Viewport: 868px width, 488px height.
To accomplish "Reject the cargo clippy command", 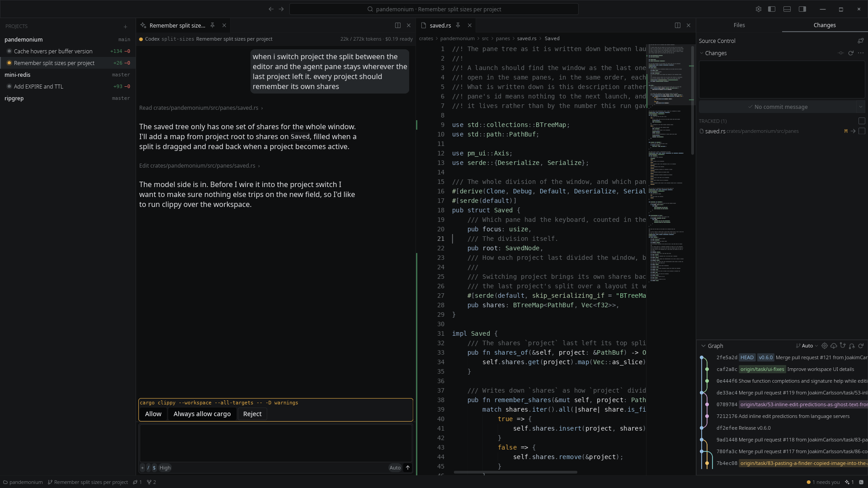I will pos(252,414).
